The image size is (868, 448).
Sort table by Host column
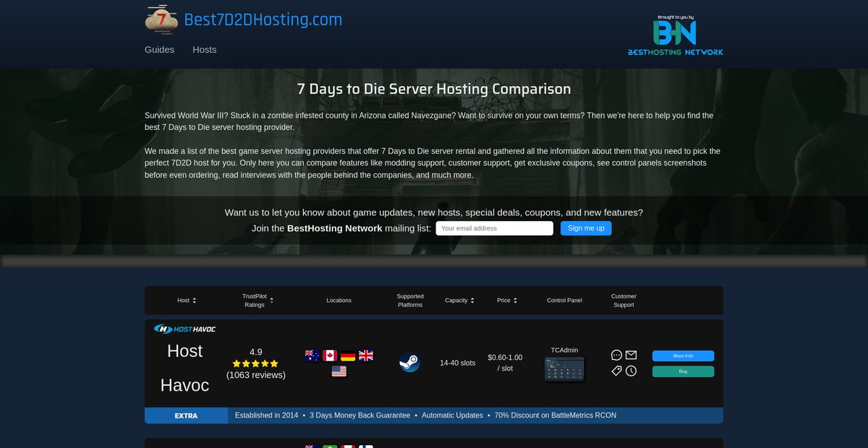[187, 301]
